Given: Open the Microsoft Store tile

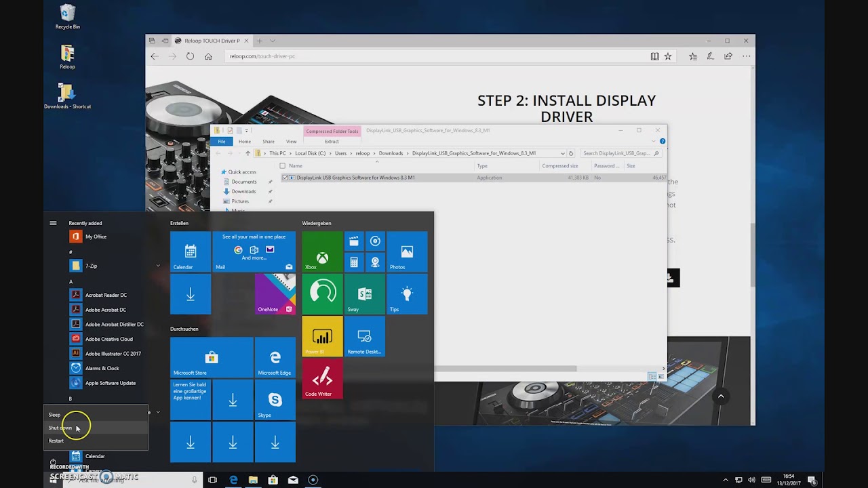Looking at the screenshot, I should tap(212, 358).
